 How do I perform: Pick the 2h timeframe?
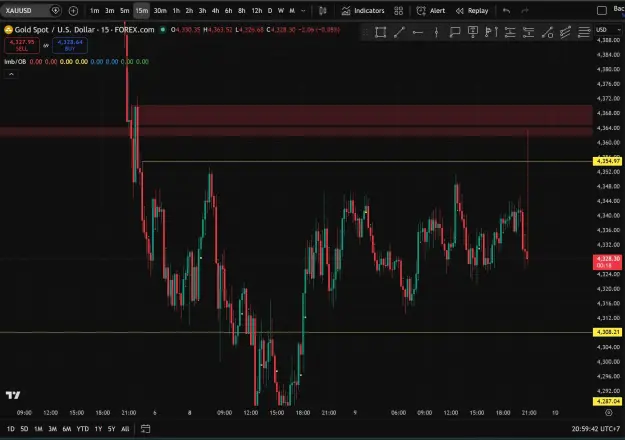tap(189, 11)
